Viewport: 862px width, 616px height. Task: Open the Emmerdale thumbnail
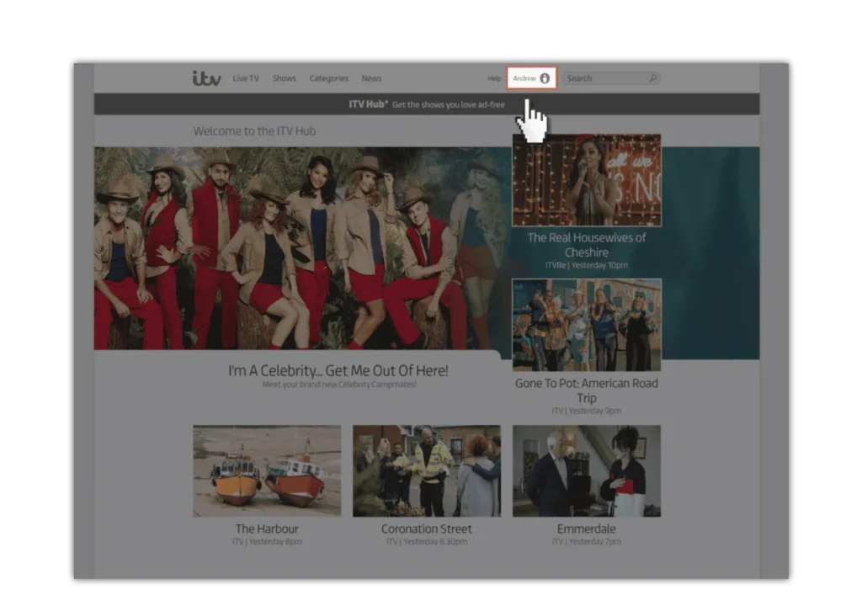(x=587, y=470)
